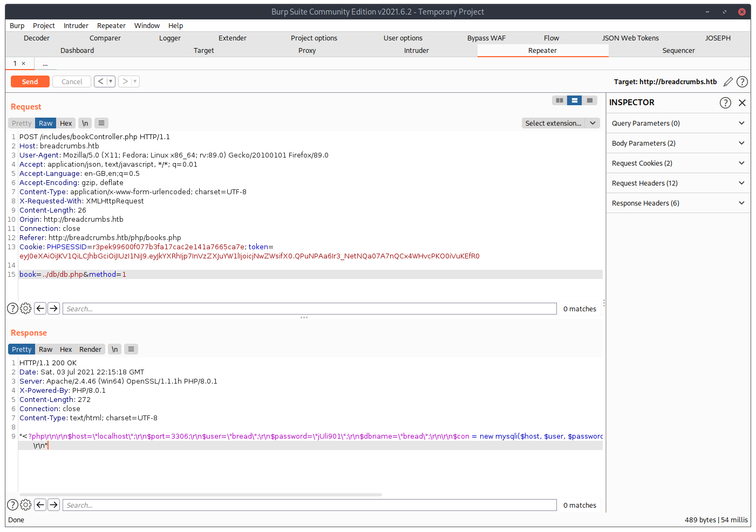Open the search options gear icon below Request
Image resolution: width=756 pixels, height=532 pixels.
[25, 308]
